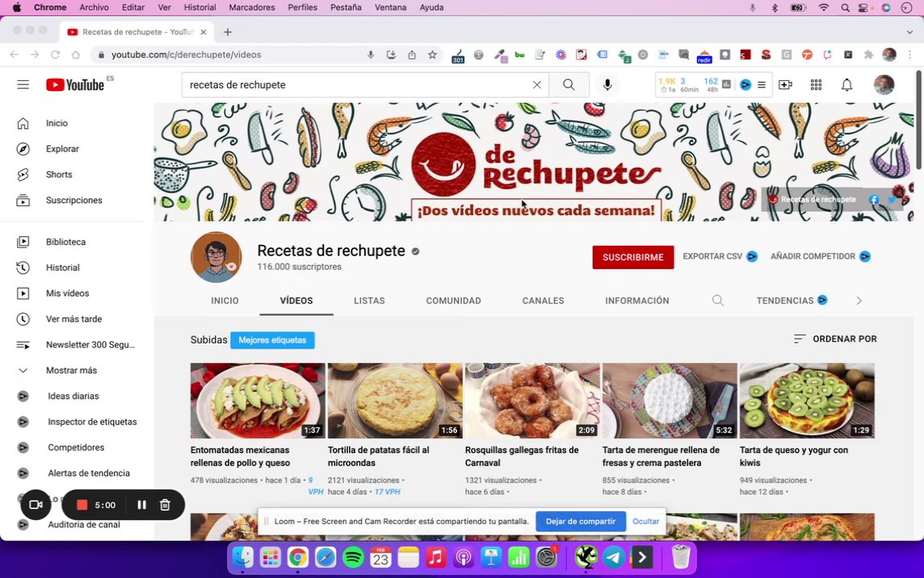Viewport: 924px width, 578px height.
Task: Search within the channel using magnifier
Action: [x=718, y=301]
